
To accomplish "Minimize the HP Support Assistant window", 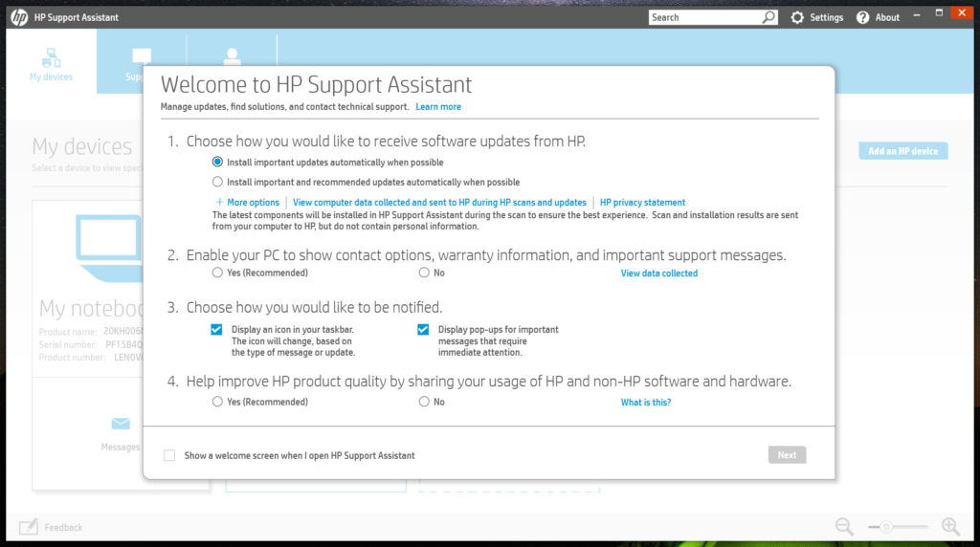I will click(916, 15).
